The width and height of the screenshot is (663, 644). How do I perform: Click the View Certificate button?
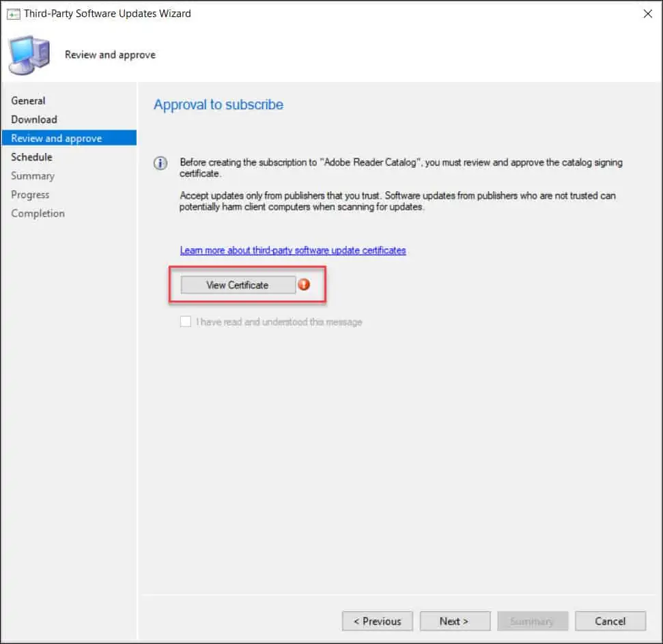[x=238, y=285]
